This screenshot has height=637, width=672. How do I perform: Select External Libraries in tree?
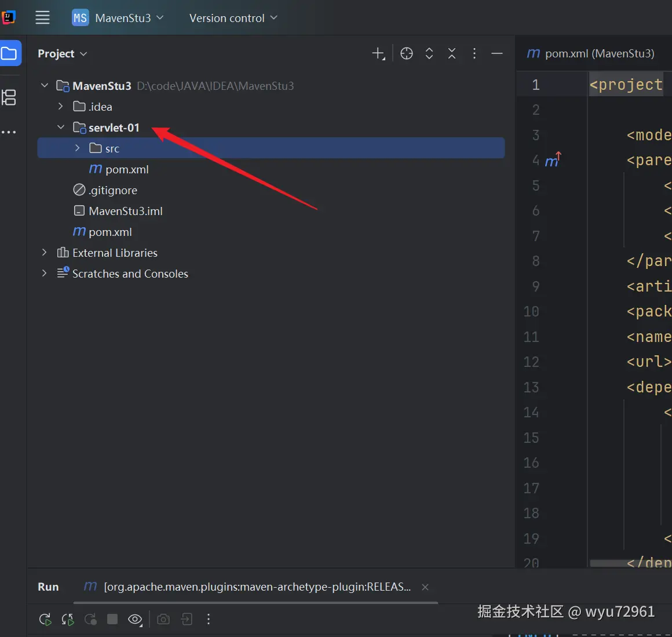click(x=107, y=253)
